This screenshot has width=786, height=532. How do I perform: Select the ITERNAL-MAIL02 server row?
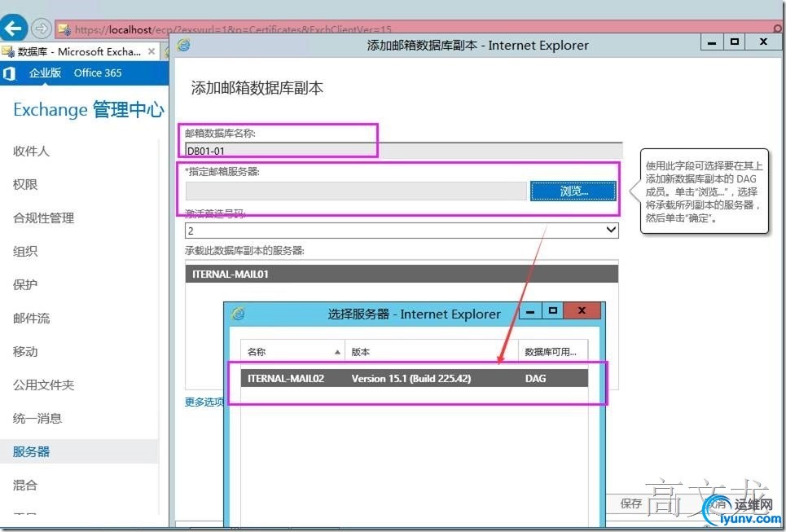coord(415,379)
